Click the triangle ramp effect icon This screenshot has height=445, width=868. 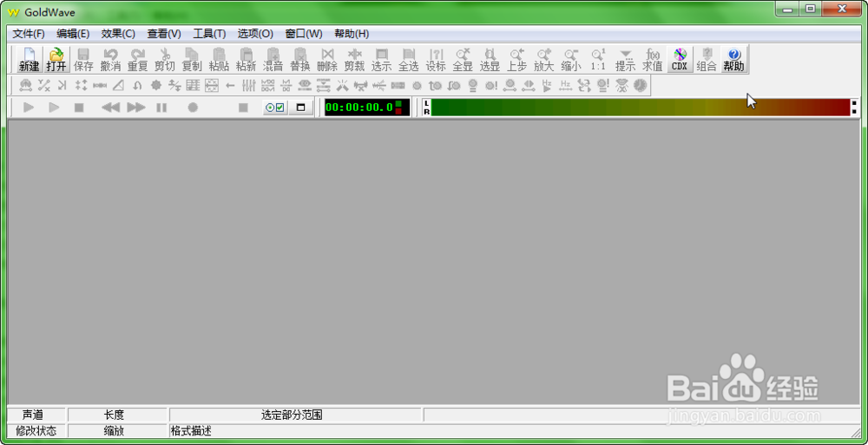pos(118,86)
